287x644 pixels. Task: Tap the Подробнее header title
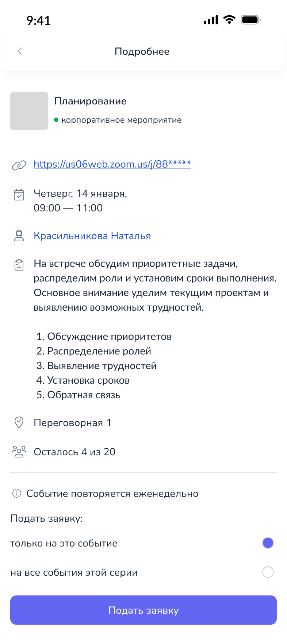tap(142, 51)
